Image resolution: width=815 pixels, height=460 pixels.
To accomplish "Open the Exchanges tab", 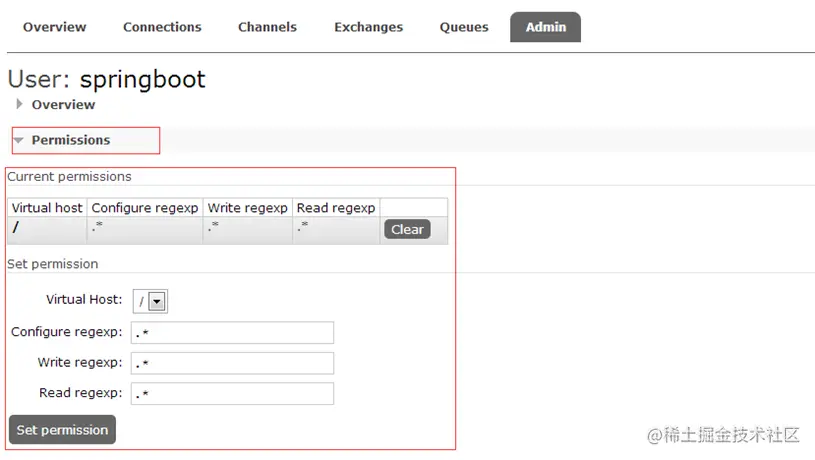I will [369, 27].
